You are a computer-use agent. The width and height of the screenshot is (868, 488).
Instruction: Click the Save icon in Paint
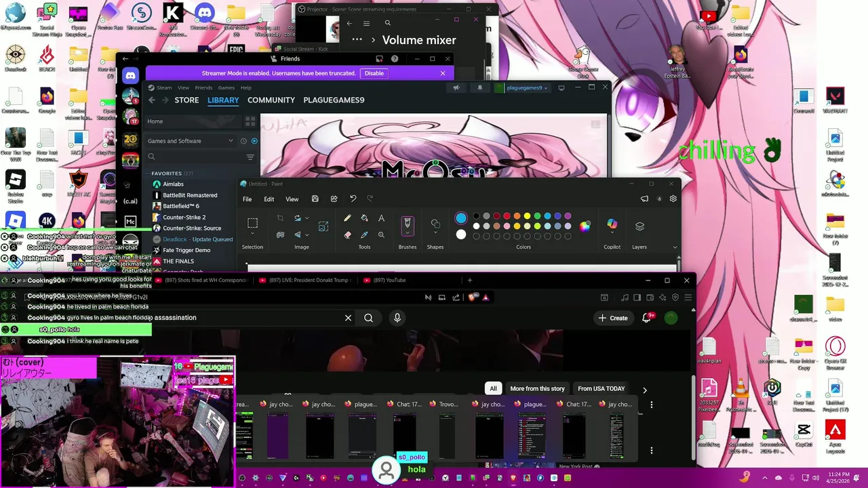(315, 199)
